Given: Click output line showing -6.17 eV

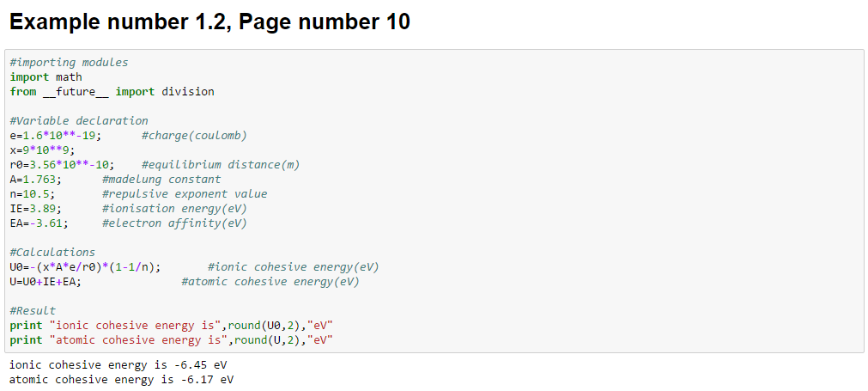Looking at the screenshot, I should coord(122,380).
